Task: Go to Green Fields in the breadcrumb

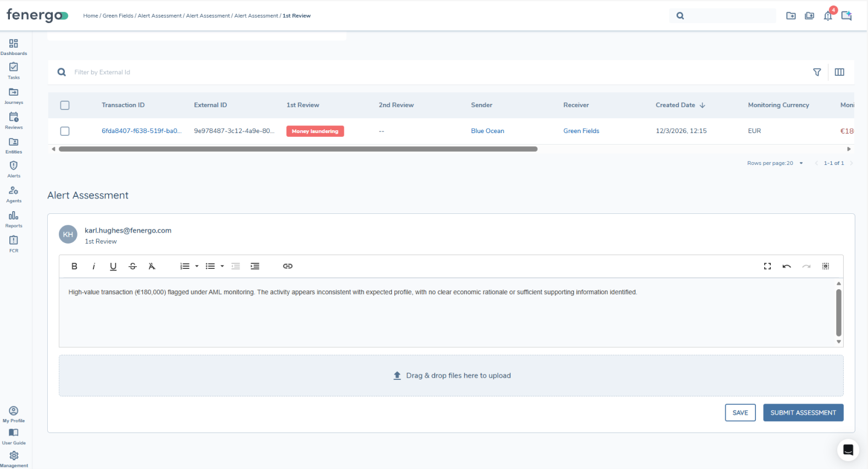Action: tap(118, 16)
